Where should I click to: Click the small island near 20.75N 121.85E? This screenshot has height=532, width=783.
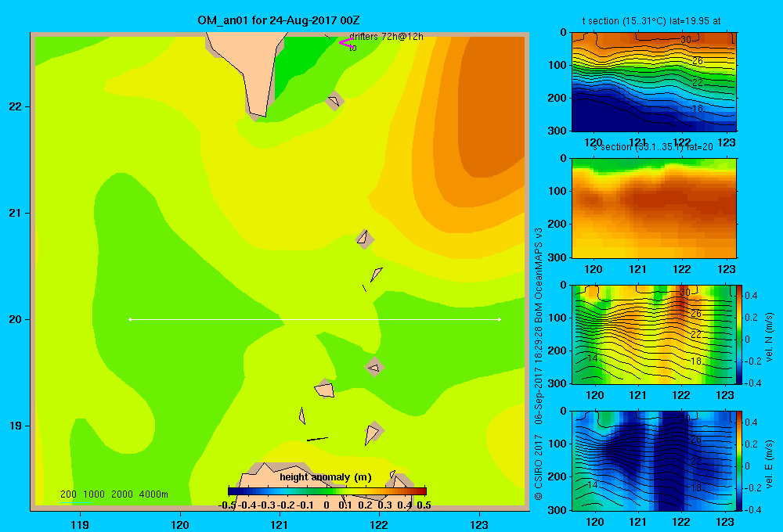(364, 239)
